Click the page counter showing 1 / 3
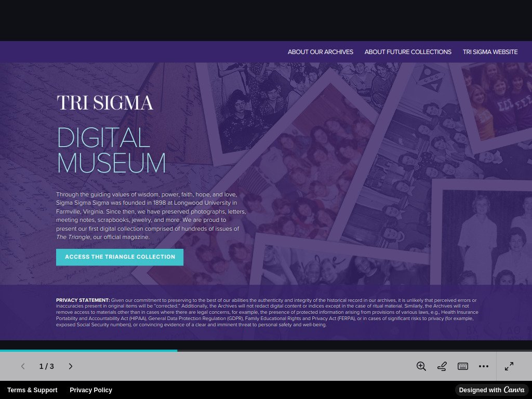 (x=47, y=366)
